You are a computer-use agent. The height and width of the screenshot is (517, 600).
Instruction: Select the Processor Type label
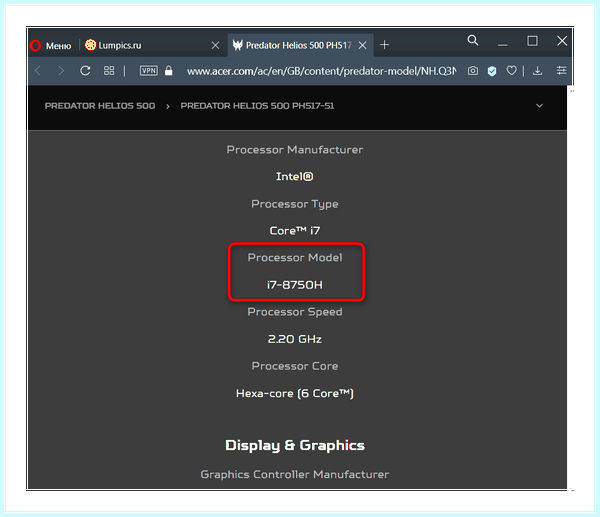[295, 204]
